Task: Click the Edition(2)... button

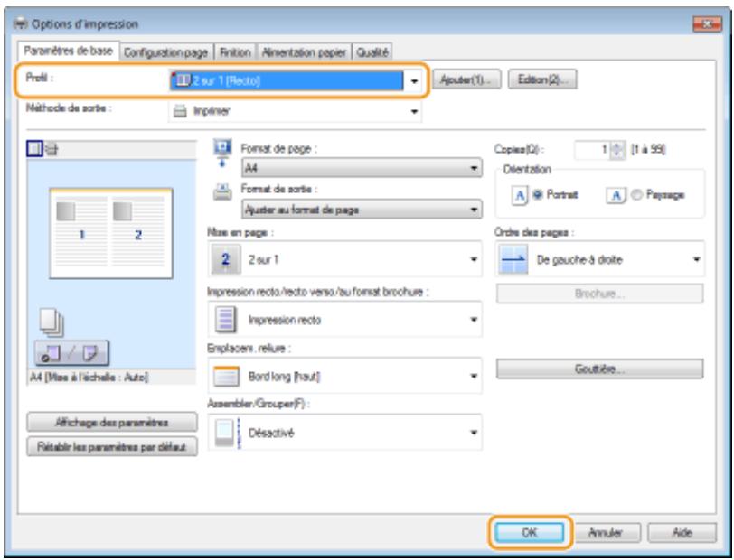Action: (542, 79)
